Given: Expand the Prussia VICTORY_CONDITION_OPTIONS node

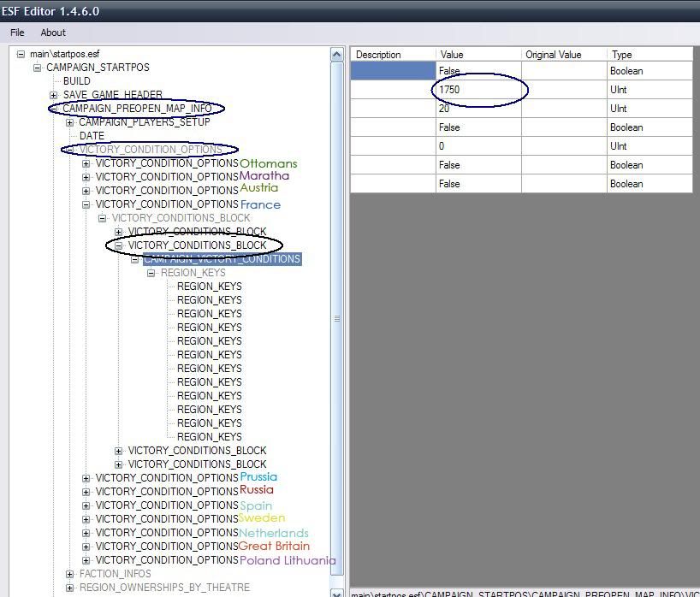Looking at the screenshot, I should [86, 478].
